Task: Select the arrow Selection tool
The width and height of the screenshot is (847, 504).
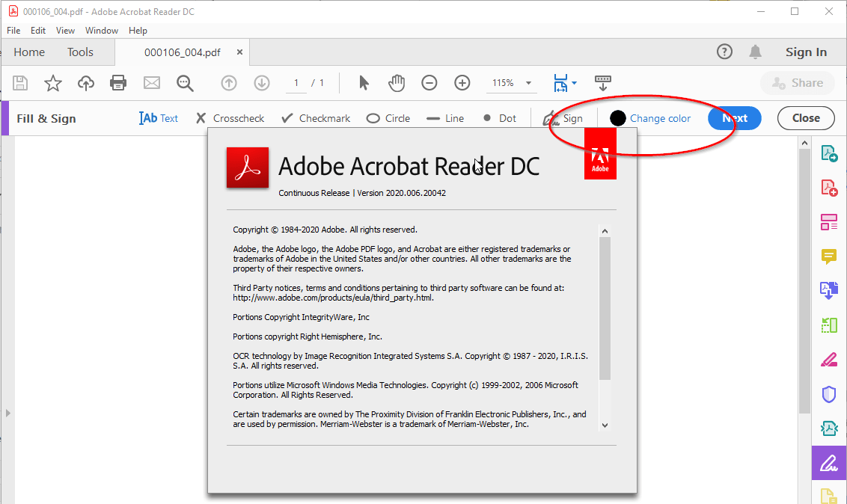Action: [364, 82]
